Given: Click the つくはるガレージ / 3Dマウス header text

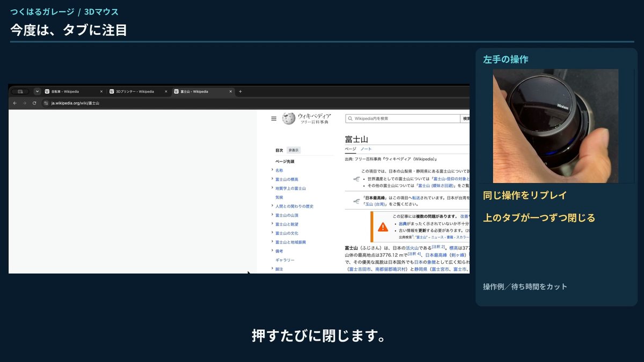Looking at the screenshot, I should coord(64,11).
